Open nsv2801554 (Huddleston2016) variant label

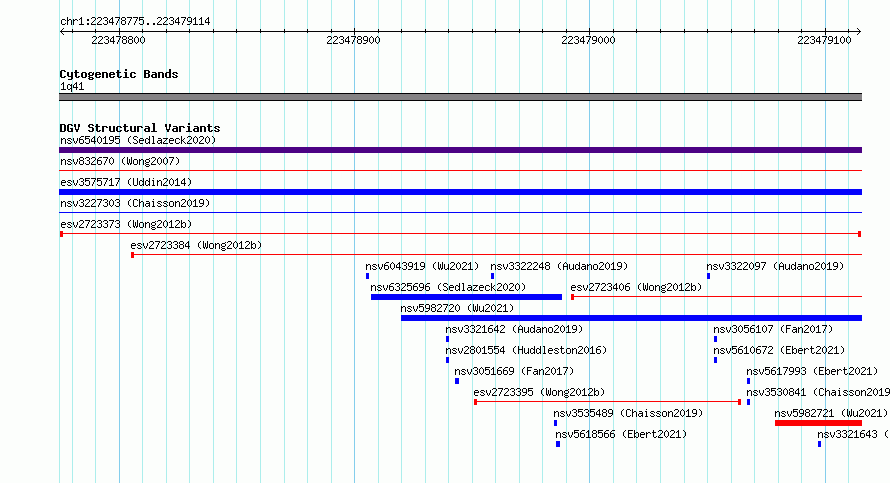526,350
